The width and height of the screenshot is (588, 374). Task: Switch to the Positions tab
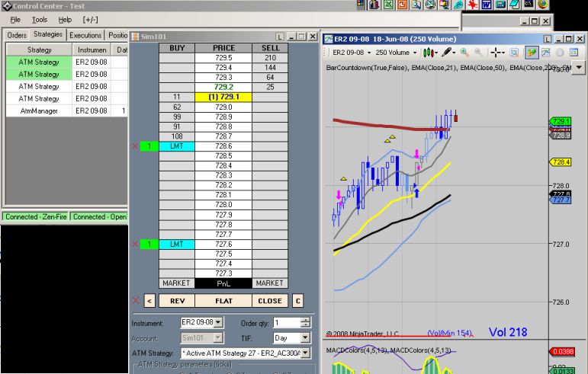coord(117,35)
